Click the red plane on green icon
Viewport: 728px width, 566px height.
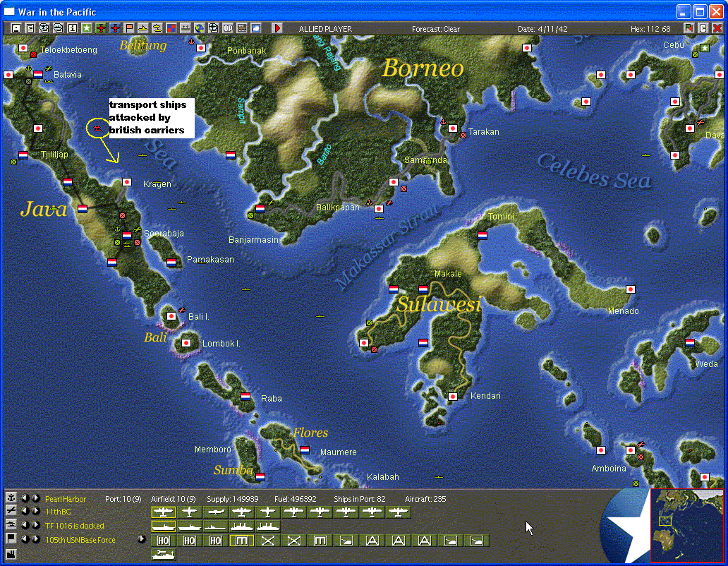click(x=101, y=28)
